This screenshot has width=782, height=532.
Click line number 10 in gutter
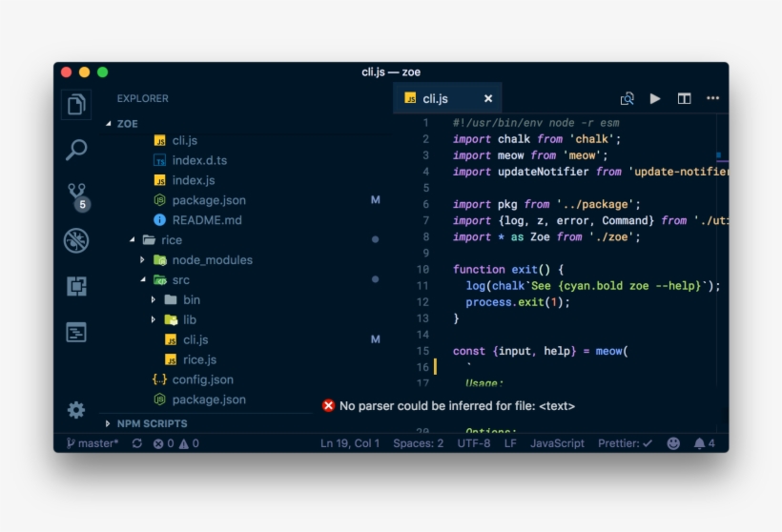(422, 270)
